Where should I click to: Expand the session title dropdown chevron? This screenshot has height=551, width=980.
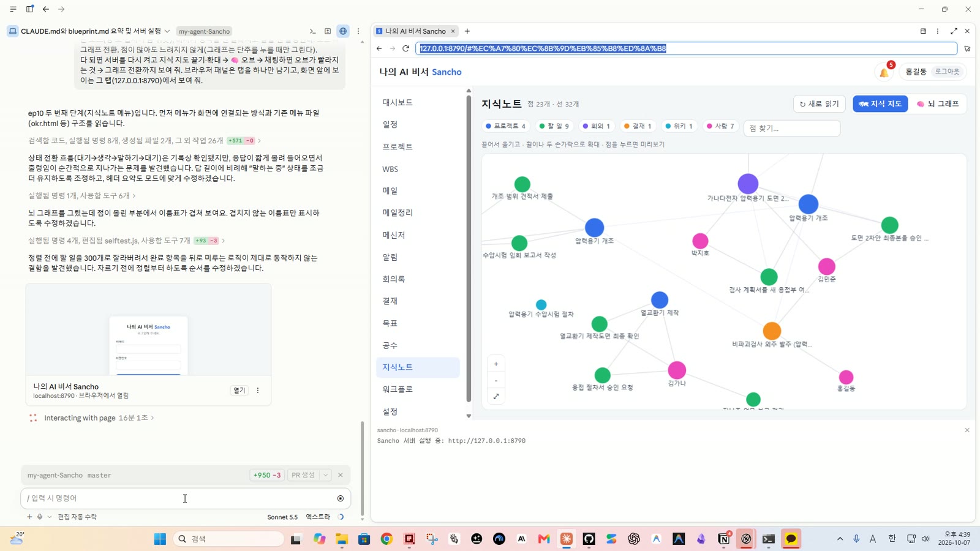coord(167,31)
